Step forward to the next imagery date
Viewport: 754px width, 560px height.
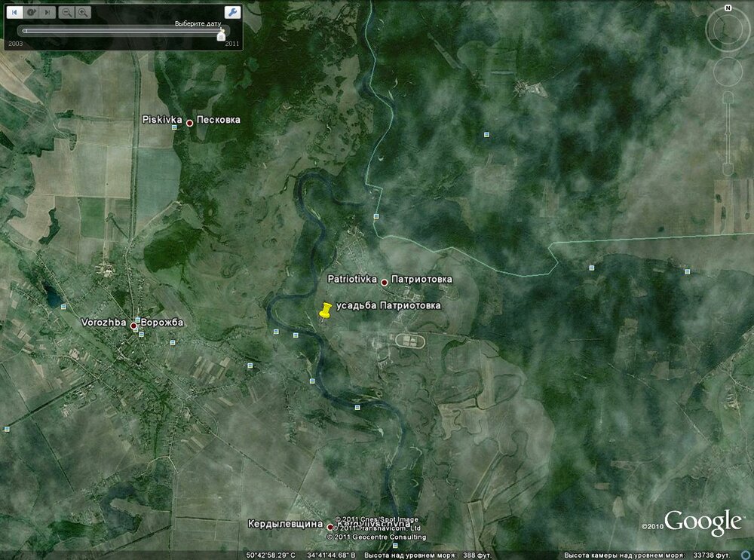pyautogui.click(x=47, y=13)
